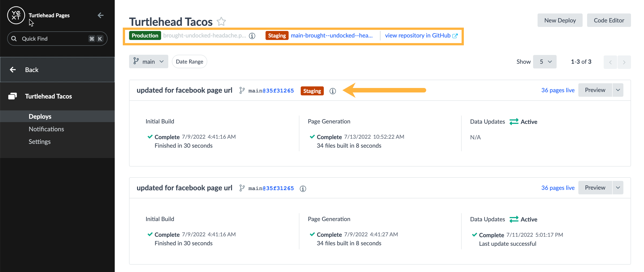This screenshot has height=272, width=644.
Task: Go Back in the sidebar
Action: click(x=57, y=70)
